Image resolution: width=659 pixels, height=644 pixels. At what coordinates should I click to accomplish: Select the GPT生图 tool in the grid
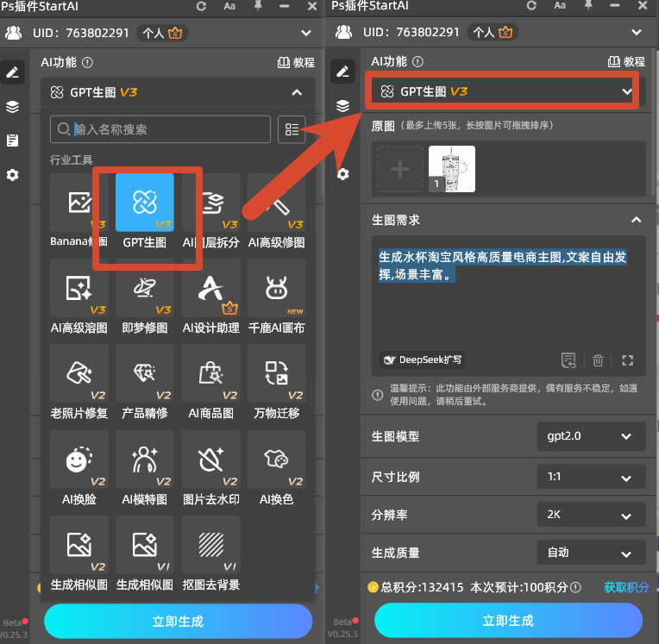click(x=145, y=203)
